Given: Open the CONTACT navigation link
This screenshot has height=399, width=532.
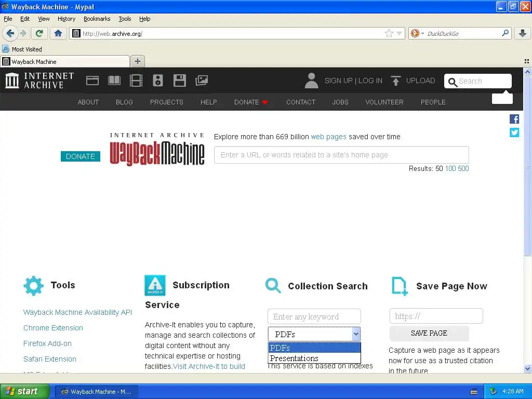Looking at the screenshot, I should coord(301,102).
